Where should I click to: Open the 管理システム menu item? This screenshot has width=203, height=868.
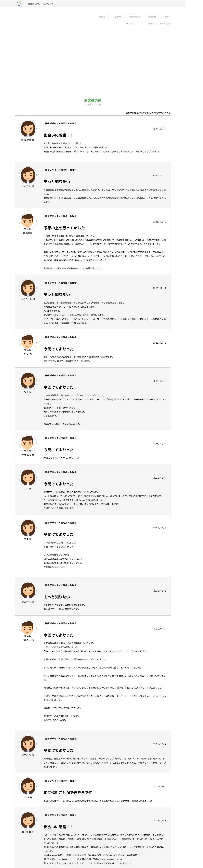pyautogui.click(x=33, y=4)
